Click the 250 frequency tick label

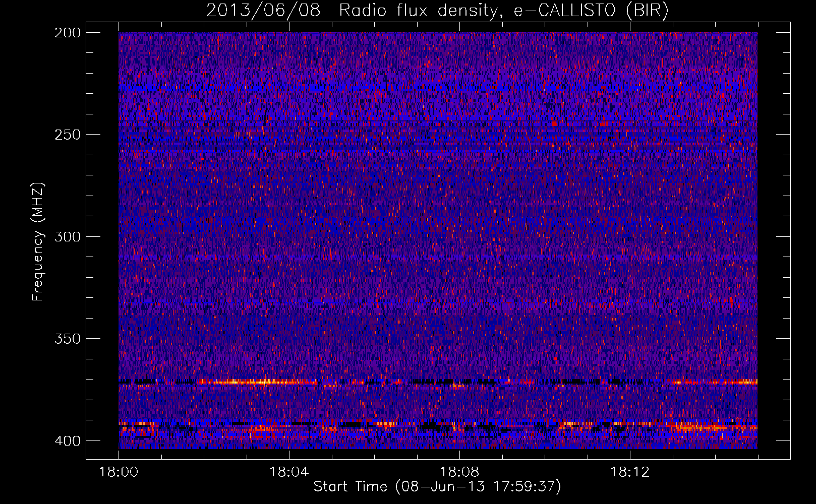pos(68,135)
